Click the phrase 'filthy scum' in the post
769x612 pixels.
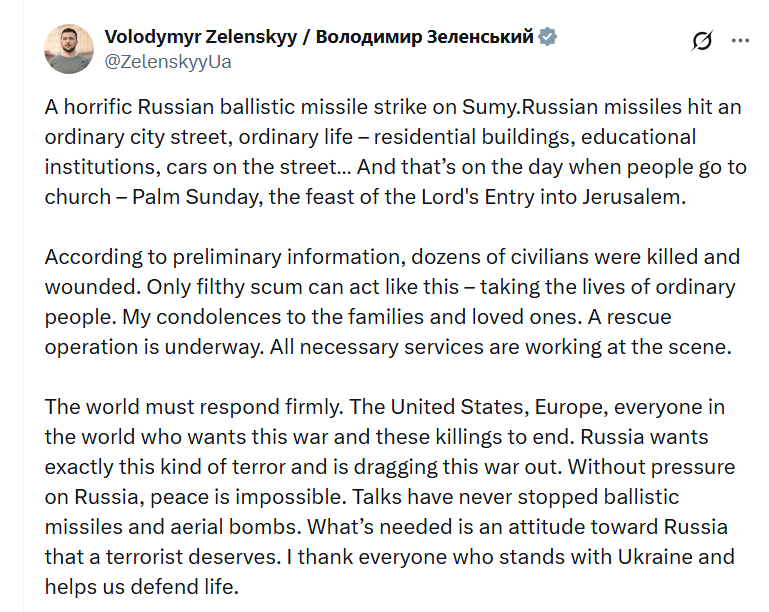pyautogui.click(x=250, y=287)
